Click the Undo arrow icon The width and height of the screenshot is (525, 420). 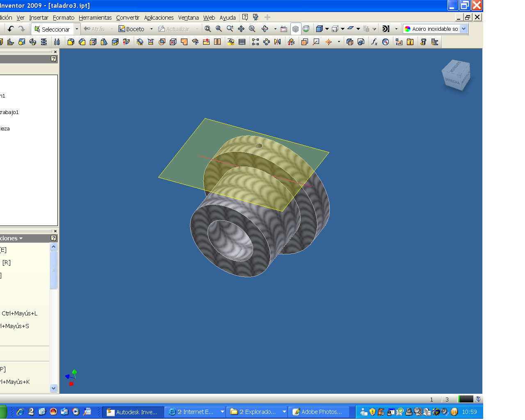[11, 29]
